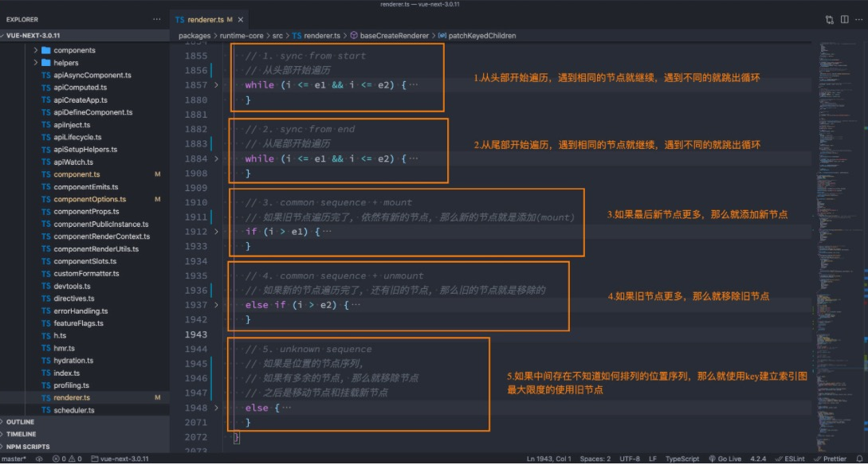Open the Source Control diff icon beside split editor
The width and height of the screenshot is (868, 465).
[x=829, y=19]
